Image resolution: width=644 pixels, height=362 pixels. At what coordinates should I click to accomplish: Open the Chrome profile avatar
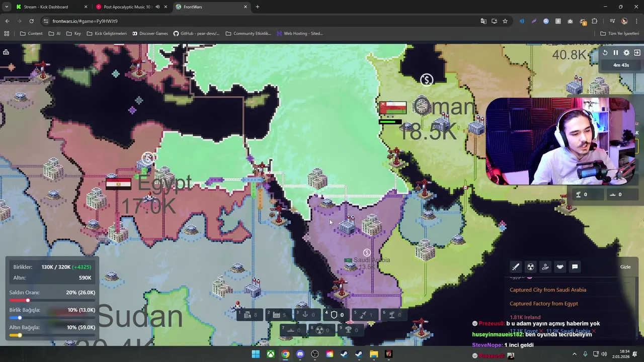[624, 21]
